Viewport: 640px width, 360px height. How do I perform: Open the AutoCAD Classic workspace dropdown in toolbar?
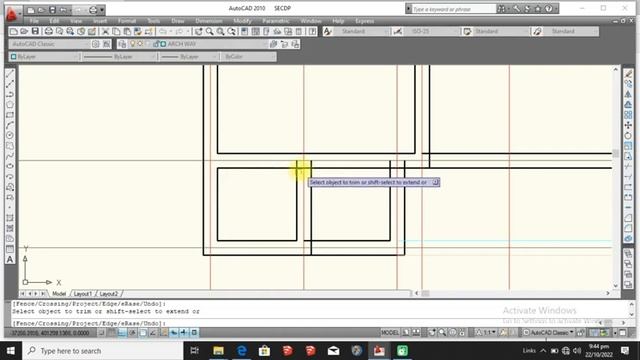point(49,44)
